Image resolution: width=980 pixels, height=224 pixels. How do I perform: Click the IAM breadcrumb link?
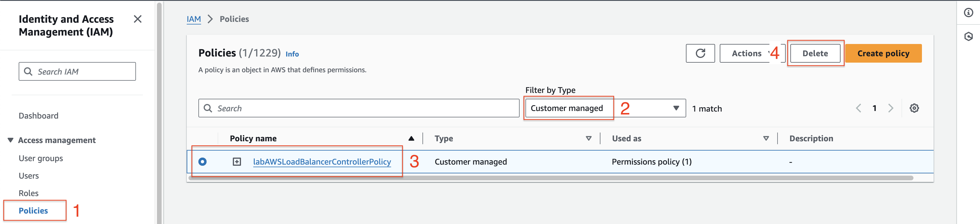194,19
